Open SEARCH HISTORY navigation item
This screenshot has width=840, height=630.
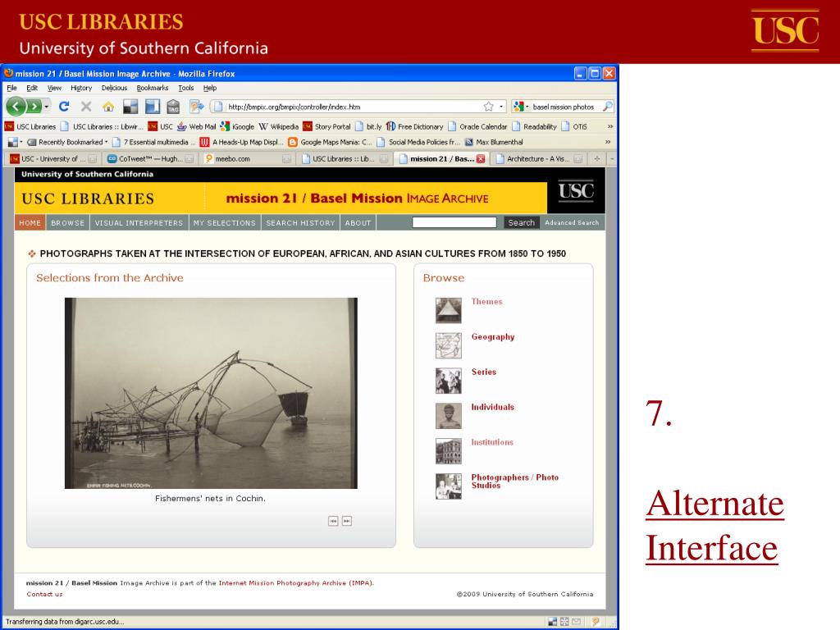pos(300,223)
